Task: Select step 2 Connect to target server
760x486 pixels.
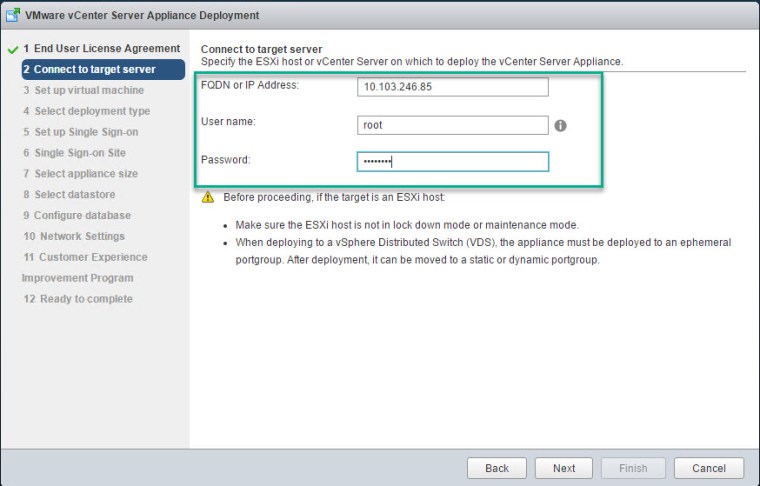Action: point(103,69)
